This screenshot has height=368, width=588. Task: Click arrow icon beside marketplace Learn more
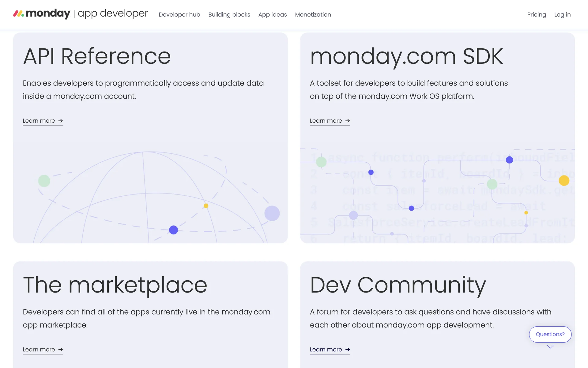pyautogui.click(x=61, y=349)
